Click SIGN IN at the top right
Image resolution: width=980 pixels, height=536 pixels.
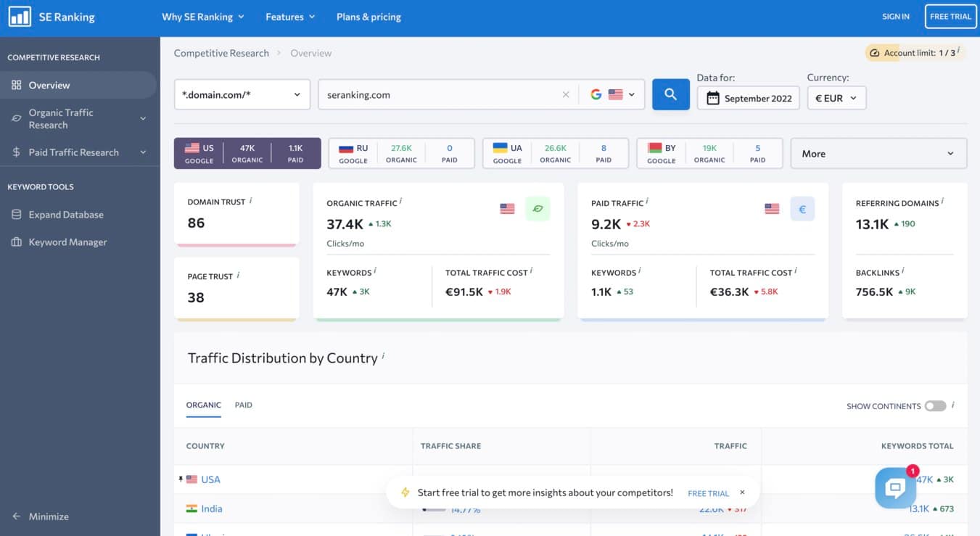(x=895, y=16)
